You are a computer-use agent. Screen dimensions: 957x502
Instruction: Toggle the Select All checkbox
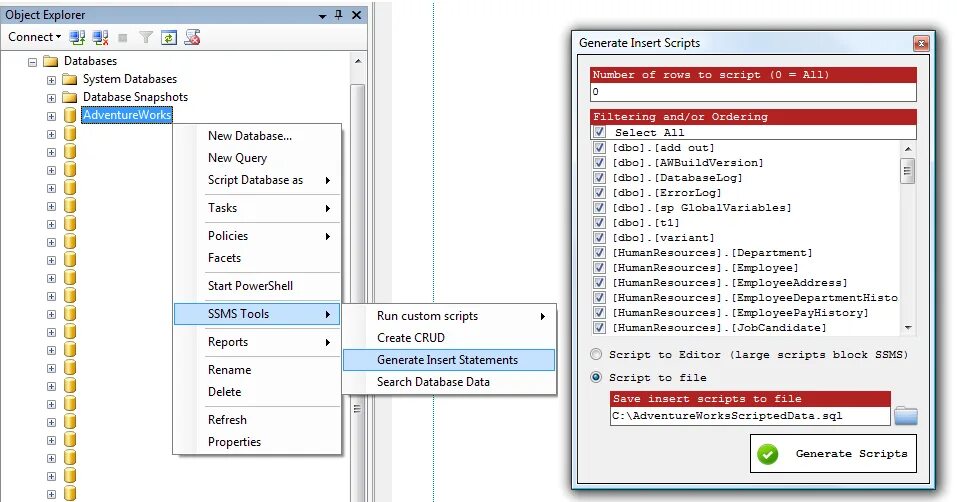coord(599,132)
